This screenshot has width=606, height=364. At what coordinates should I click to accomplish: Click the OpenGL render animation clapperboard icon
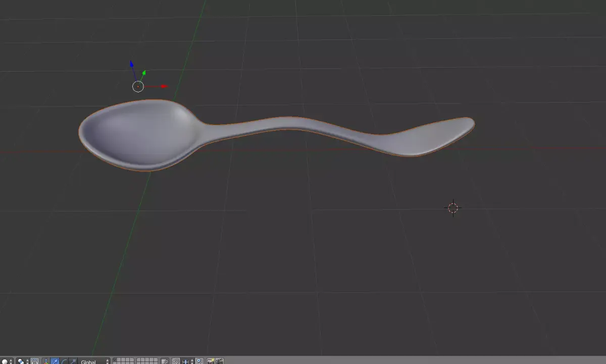coord(219,360)
